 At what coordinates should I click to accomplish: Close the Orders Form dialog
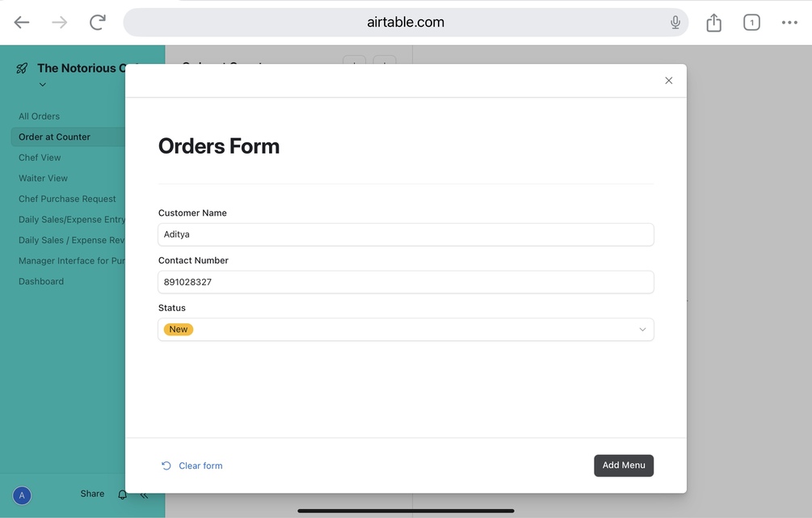tap(668, 81)
